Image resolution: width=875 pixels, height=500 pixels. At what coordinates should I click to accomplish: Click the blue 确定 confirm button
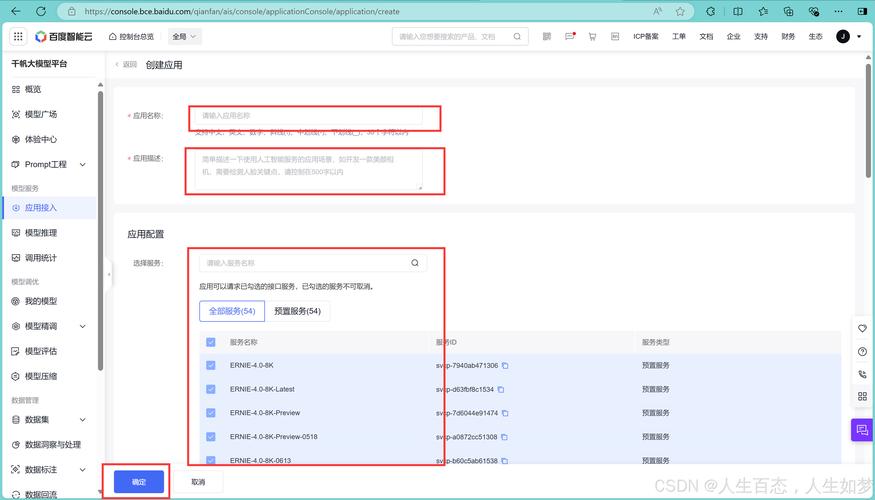point(139,482)
